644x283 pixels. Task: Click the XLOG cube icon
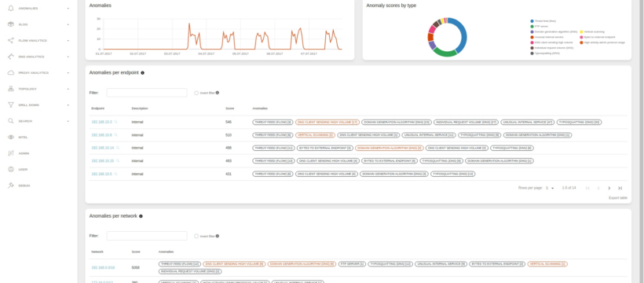pyautogui.click(x=11, y=24)
